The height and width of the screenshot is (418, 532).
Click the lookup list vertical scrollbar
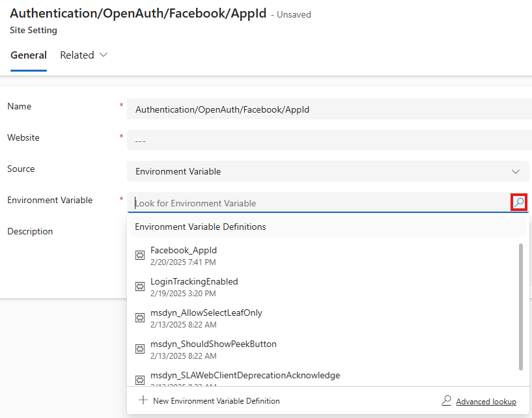tap(521, 307)
